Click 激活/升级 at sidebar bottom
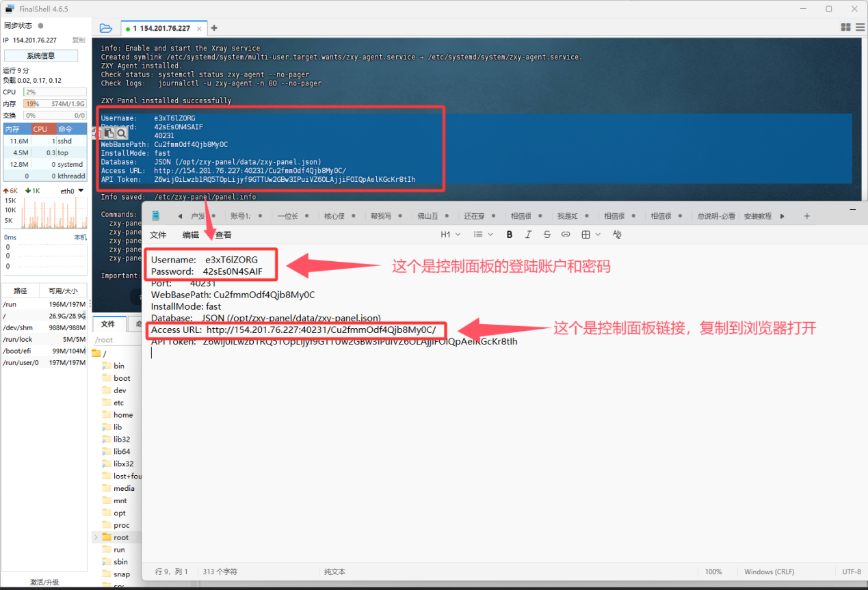Viewport: 868px width, 590px height. 44,582
